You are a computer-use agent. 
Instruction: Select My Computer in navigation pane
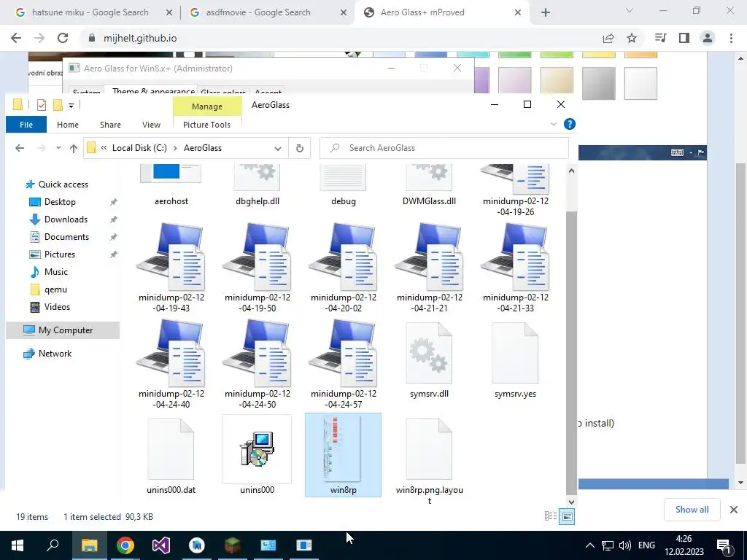coord(63,330)
